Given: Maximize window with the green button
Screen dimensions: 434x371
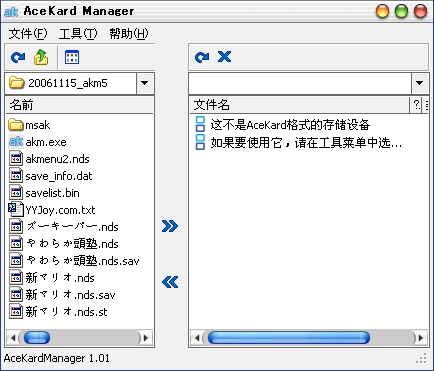Looking at the screenshot, I should (x=401, y=11).
